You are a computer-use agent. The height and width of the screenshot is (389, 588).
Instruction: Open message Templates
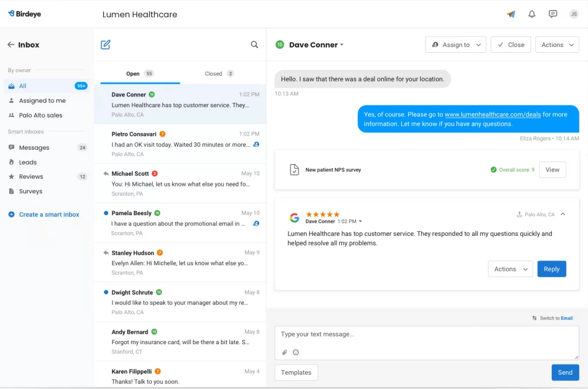point(296,372)
